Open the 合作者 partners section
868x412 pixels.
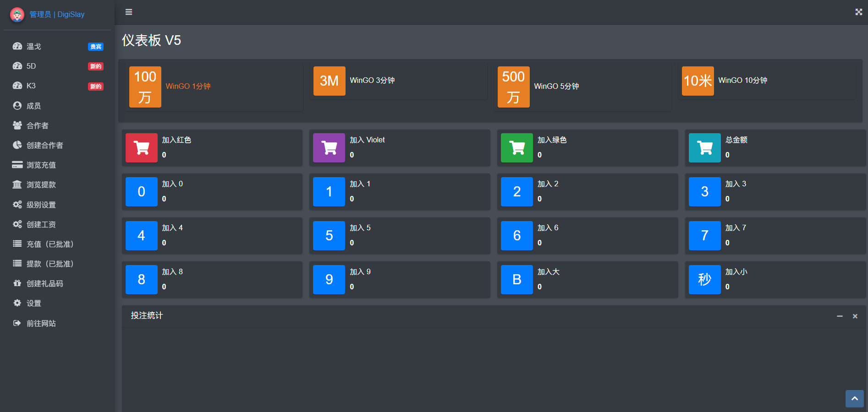coord(17,125)
